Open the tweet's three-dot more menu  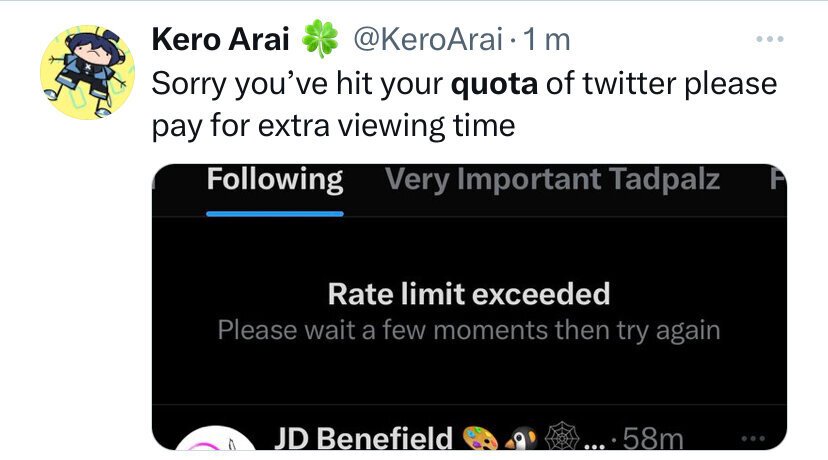click(769, 39)
